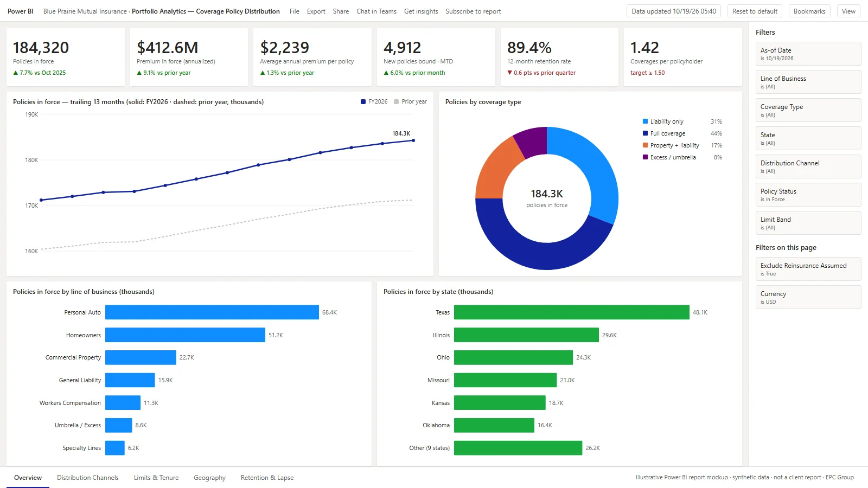This screenshot has width=868, height=488.
Task: Open the Bookmarks button
Action: 809,11
